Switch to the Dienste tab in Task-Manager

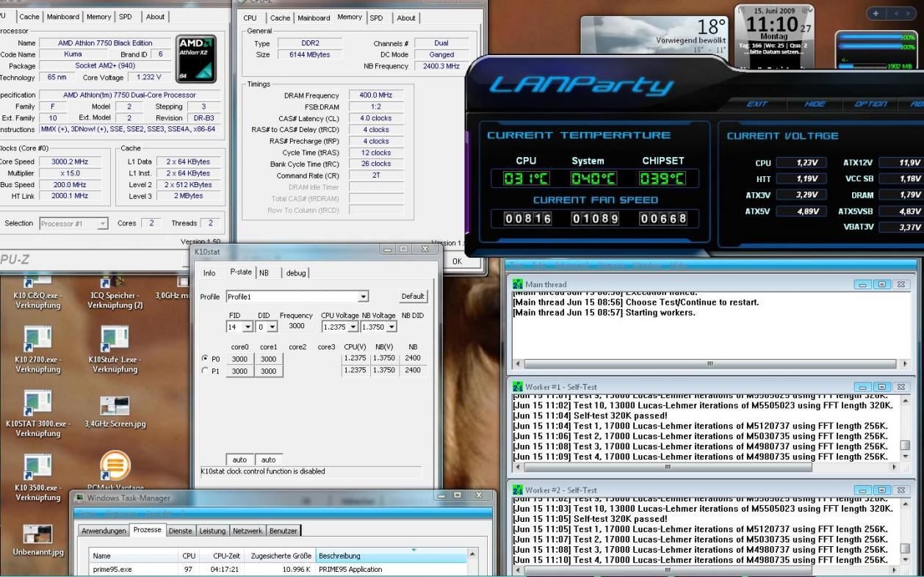coord(181,531)
